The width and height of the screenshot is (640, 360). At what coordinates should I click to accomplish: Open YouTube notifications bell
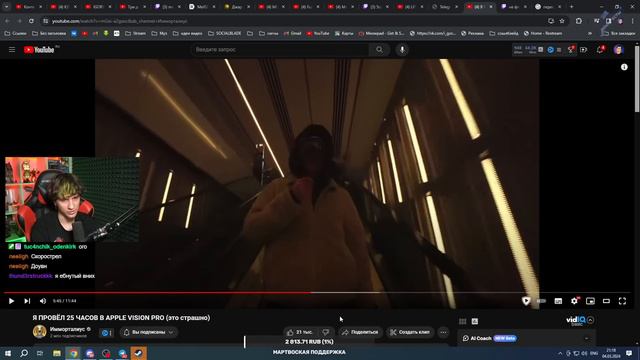tap(600, 50)
